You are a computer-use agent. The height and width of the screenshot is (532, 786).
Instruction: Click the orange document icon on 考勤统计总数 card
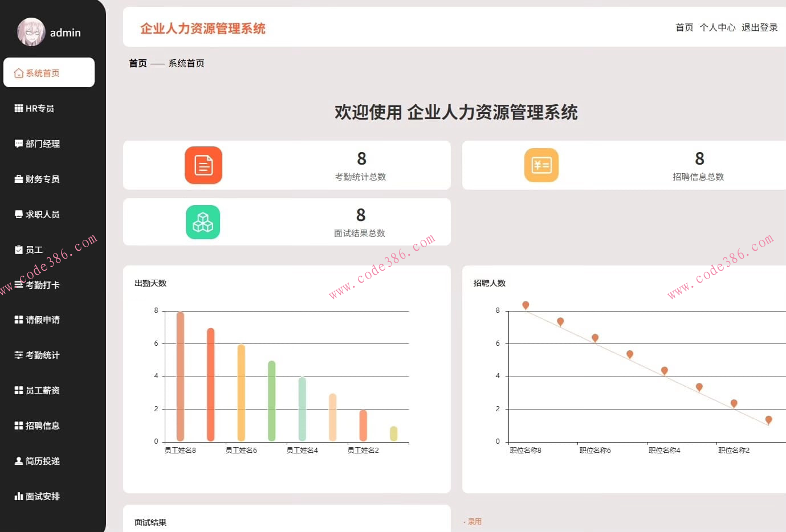point(203,165)
